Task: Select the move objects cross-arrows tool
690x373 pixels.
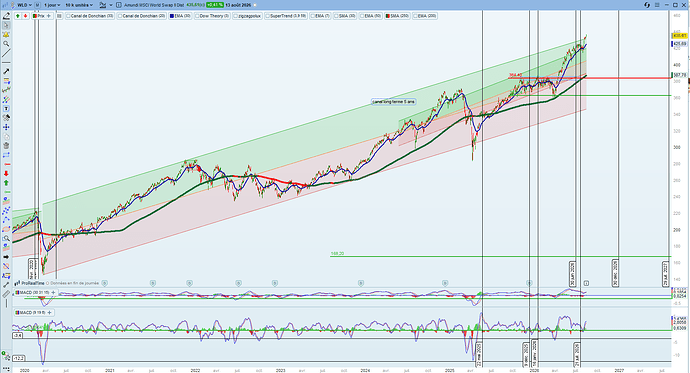Action: [6, 127]
